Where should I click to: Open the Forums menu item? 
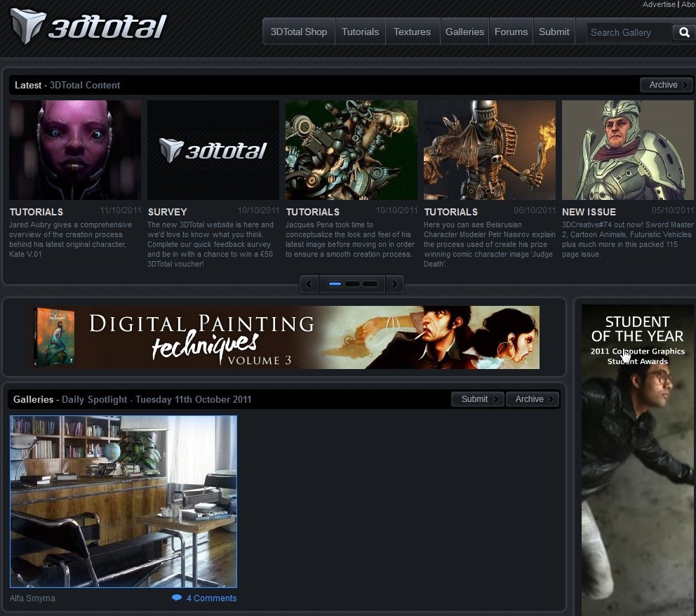coord(511,32)
